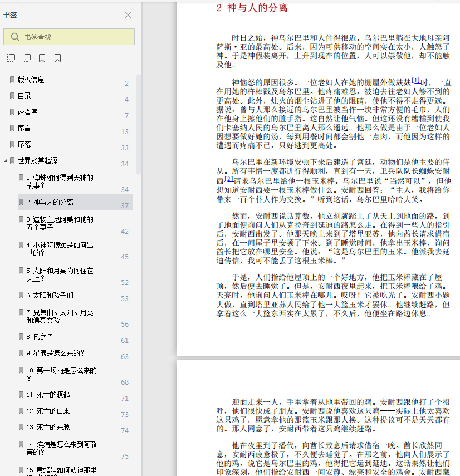Open 9 星辰是怎么来的 bookmark
460x476 pixels.
(x=55, y=353)
